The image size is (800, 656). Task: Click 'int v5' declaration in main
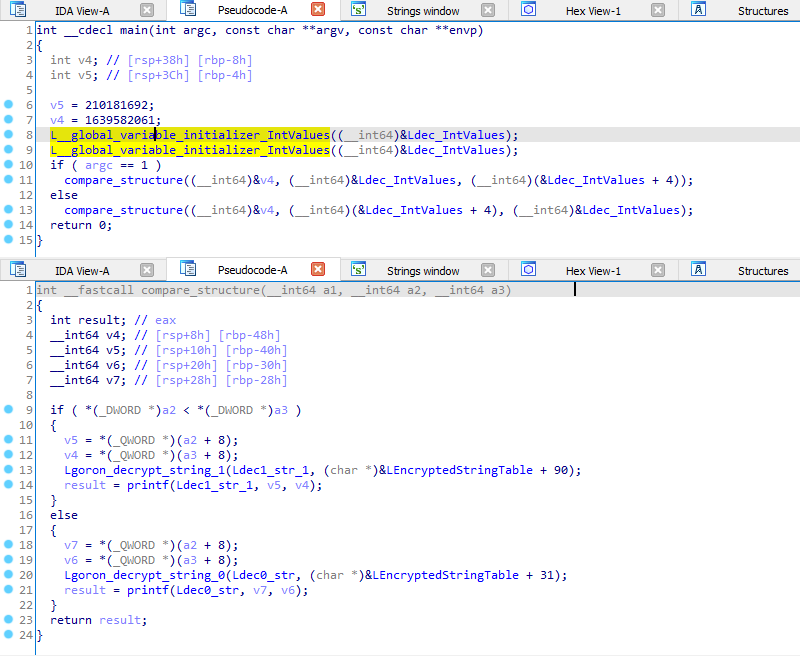coord(151,75)
